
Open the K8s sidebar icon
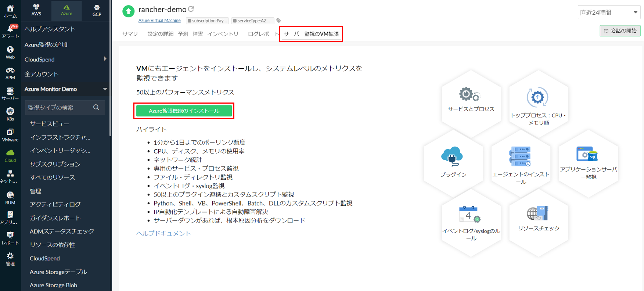tap(10, 114)
